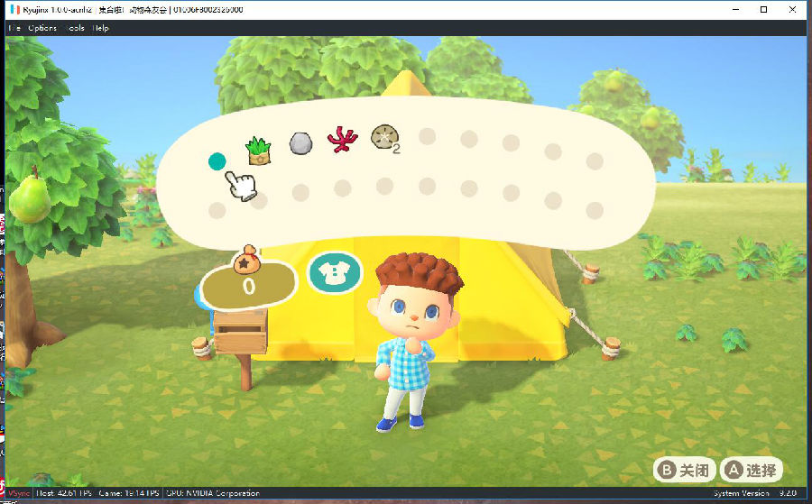The height and width of the screenshot is (504, 812).
Task: Select the clump of weeds inventory item
Action: pyautogui.click(x=258, y=151)
